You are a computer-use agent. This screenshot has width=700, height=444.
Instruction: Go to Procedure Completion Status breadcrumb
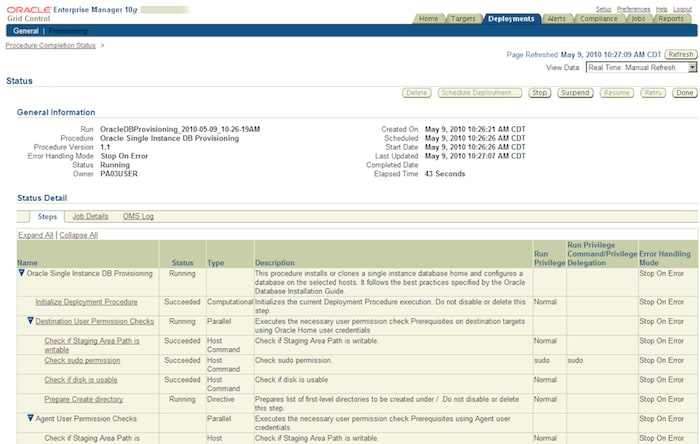pyautogui.click(x=50, y=46)
